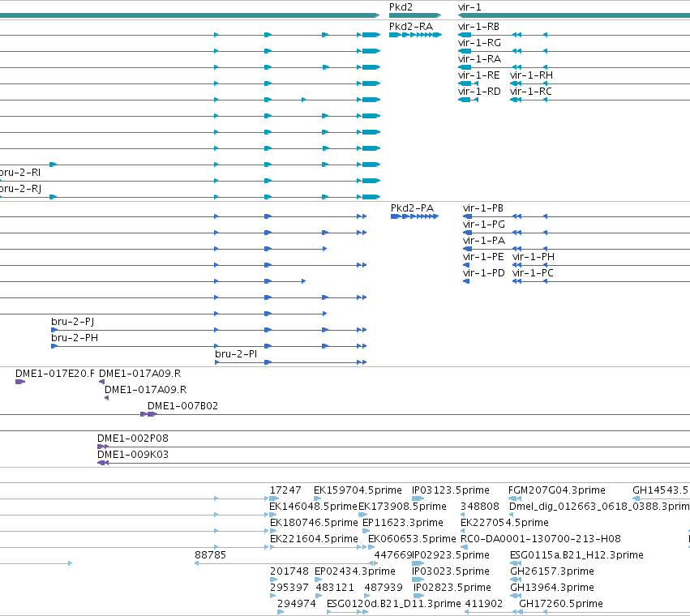Click the GH26157.3prime label

pos(552,571)
